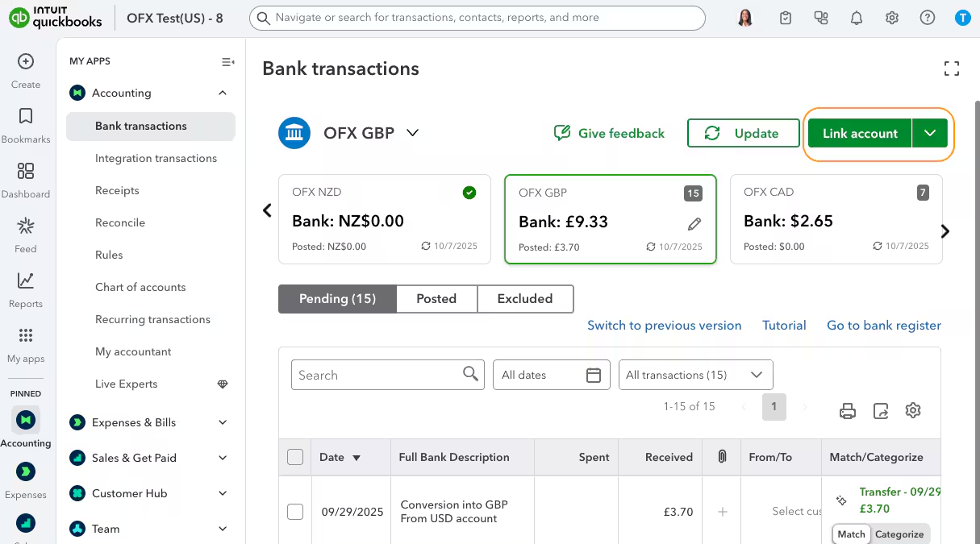This screenshot has height=544, width=980.
Task: Select all transactions with header checkbox
Action: [x=295, y=457]
